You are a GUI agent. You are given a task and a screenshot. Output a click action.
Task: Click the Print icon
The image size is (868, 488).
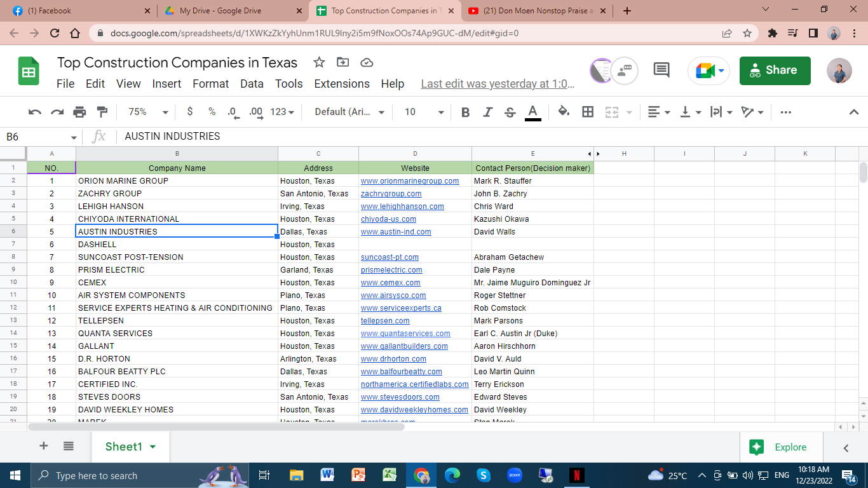click(x=79, y=112)
